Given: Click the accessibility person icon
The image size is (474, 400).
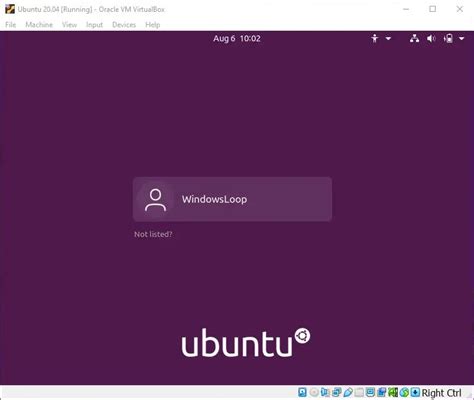Looking at the screenshot, I should click(375, 39).
